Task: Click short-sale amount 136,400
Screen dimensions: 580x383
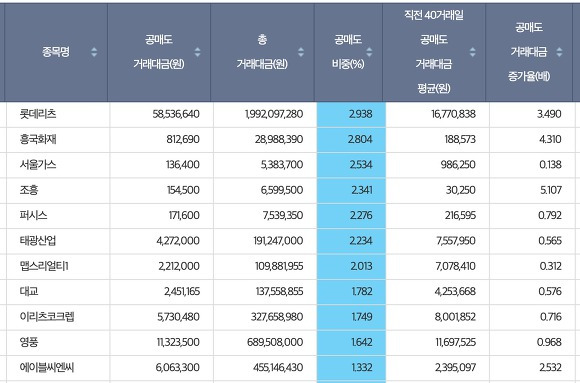Action: click(x=183, y=165)
